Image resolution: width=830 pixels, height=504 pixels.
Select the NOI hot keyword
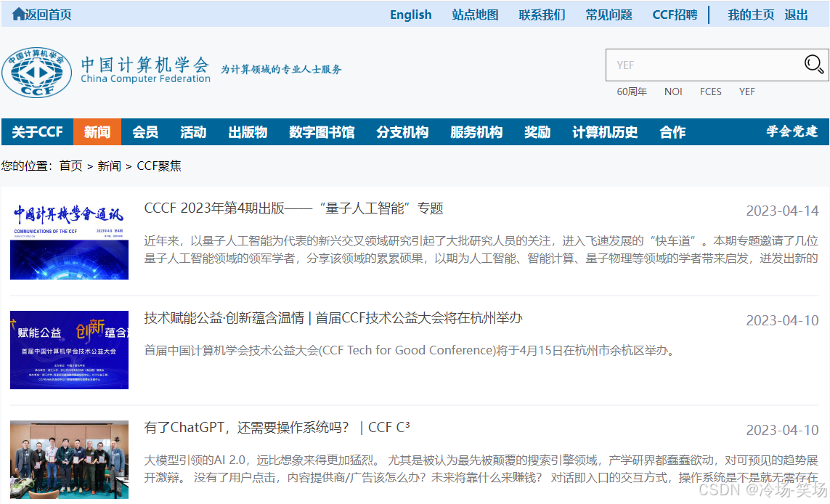tap(673, 92)
